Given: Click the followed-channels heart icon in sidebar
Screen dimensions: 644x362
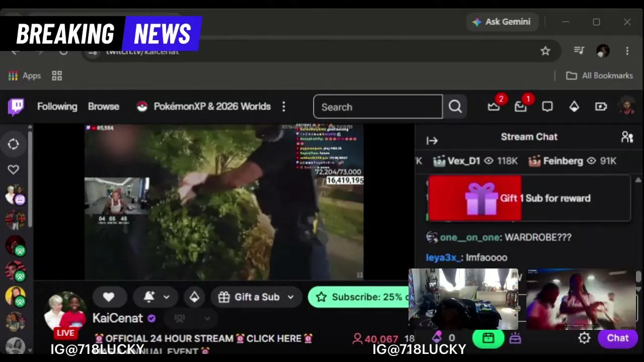Looking at the screenshot, I should 14,169.
